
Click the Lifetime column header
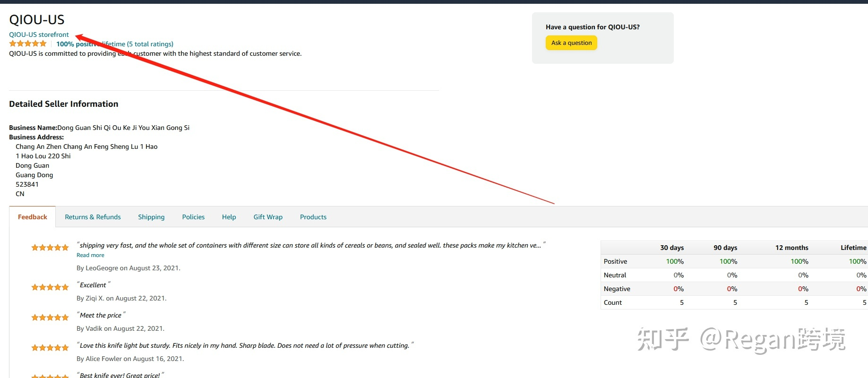(x=853, y=248)
